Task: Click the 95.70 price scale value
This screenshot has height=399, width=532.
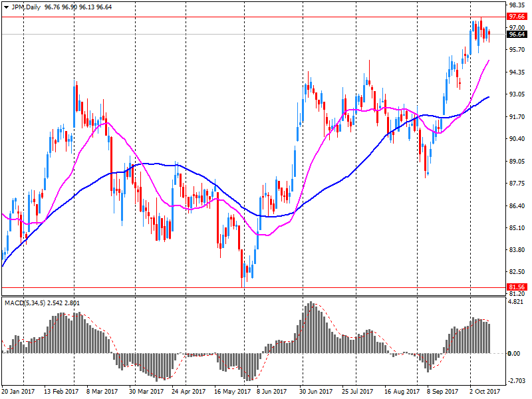Action: pyautogui.click(x=517, y=49)
